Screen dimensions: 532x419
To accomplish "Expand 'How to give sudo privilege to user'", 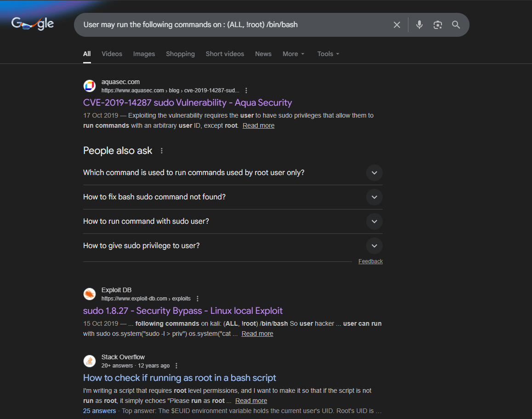I will 374,246.
